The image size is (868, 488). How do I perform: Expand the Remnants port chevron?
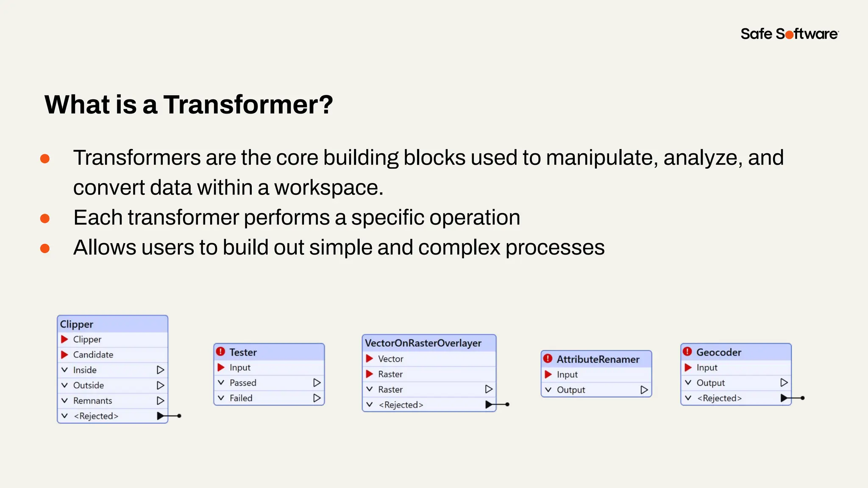pyautogui.click(x=64, y=400)
